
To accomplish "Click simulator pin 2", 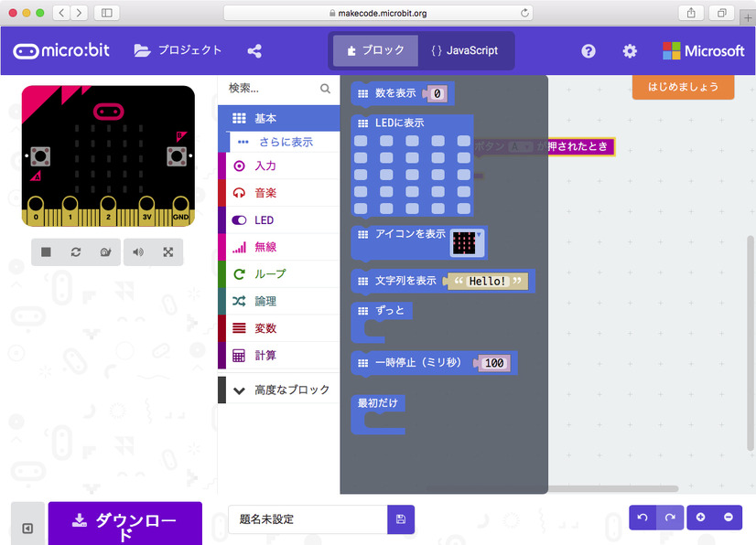I will [108, 210].
